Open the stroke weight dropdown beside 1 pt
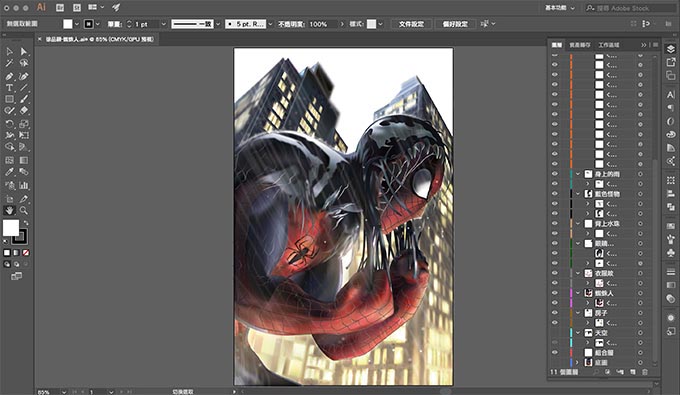 (x=163, y=24)
